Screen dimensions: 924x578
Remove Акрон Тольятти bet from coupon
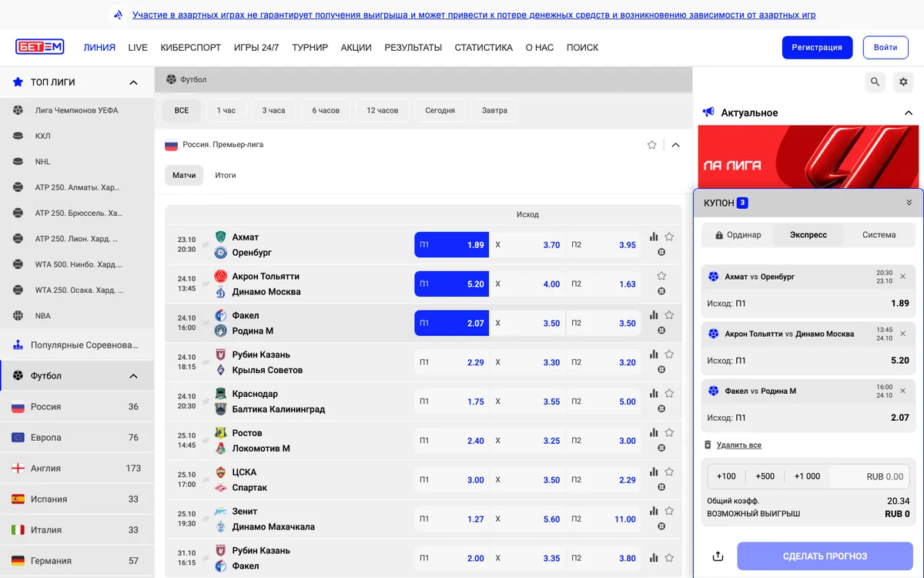tap(903, 334)
